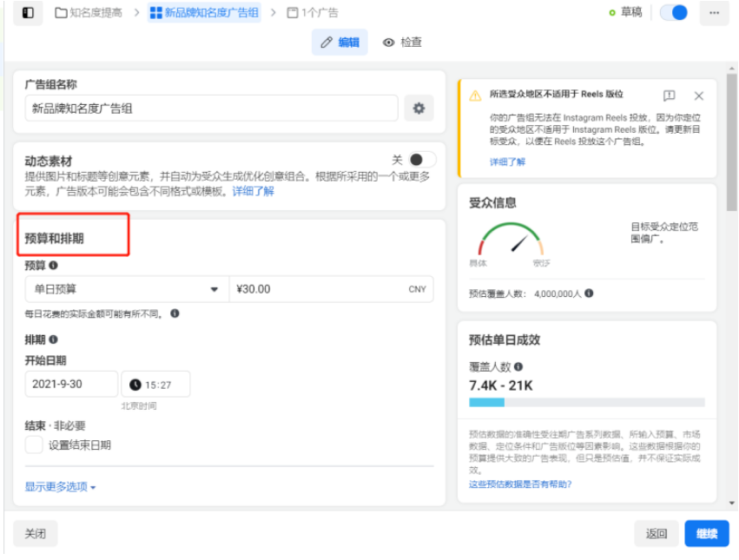Screen dimensions: 739x560
Task: Switch to the 检查 tab
Action: 403,41
